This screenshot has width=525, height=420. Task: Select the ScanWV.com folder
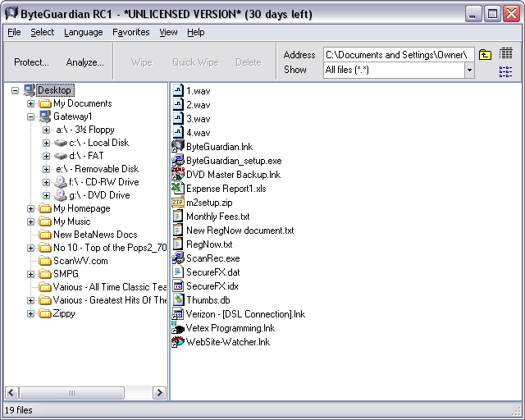pyautogui.click(x=80, y=261)
